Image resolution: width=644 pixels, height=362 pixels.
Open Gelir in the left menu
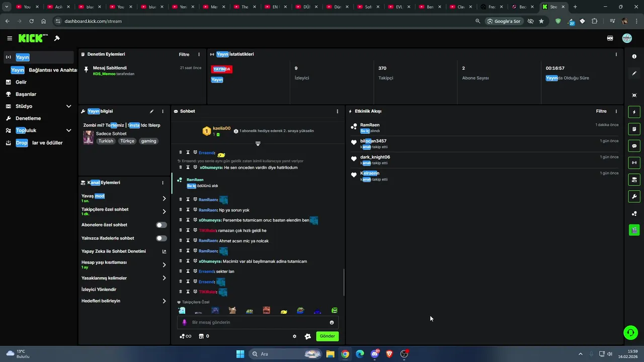(x=39, y=82)
